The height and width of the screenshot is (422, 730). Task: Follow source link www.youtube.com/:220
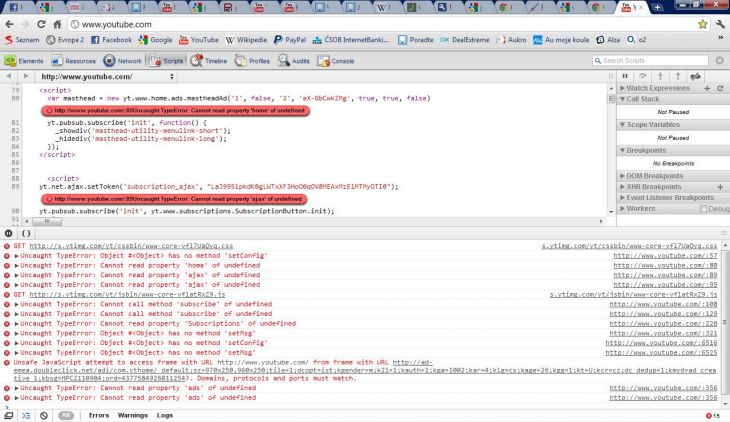pyautogui.click(x=663, y=324)
